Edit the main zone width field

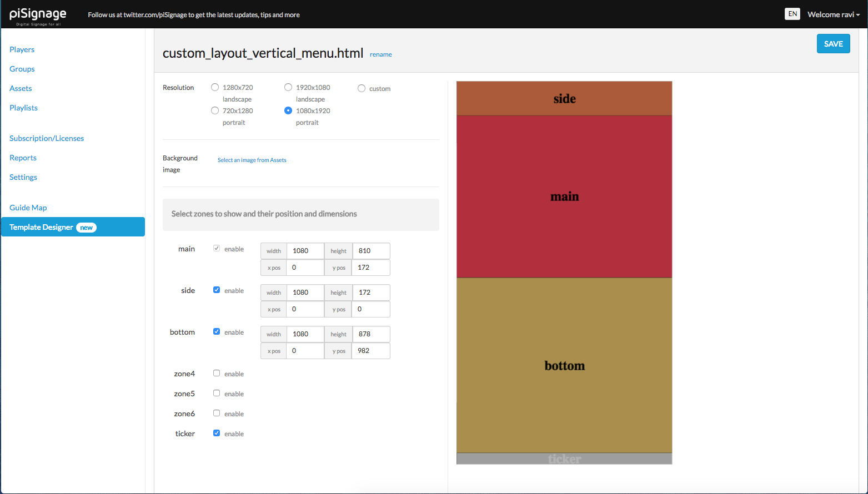click(x=305, y=251)
